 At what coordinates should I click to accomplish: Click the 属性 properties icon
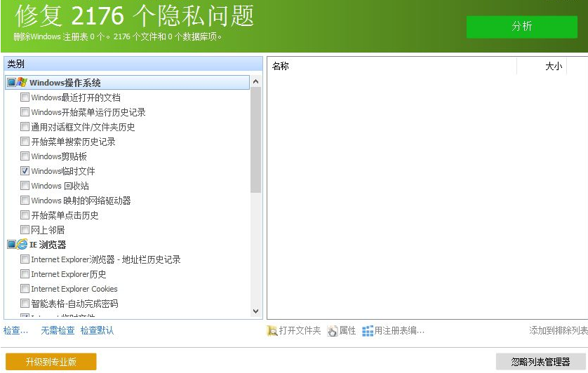(333, 331)
